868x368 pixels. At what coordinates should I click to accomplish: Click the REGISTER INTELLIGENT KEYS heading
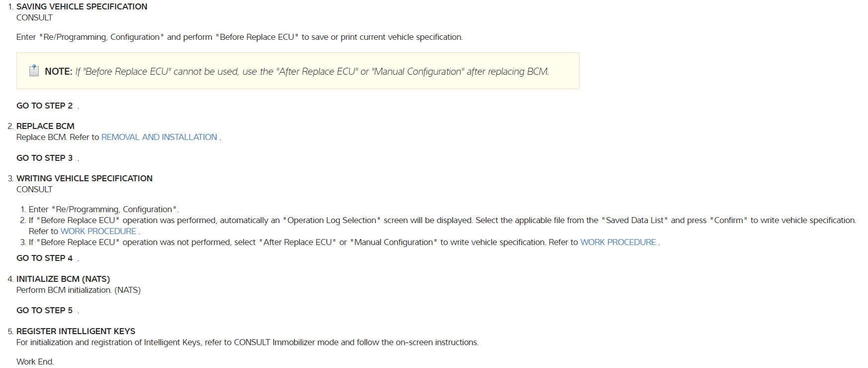[x=76, y=331]
